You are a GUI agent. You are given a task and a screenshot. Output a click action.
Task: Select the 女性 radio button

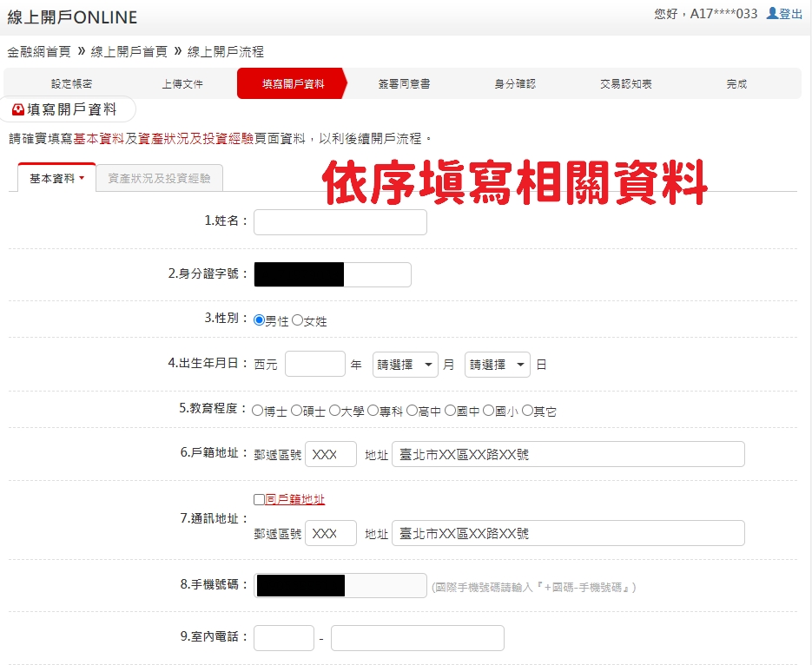(298, 320)
